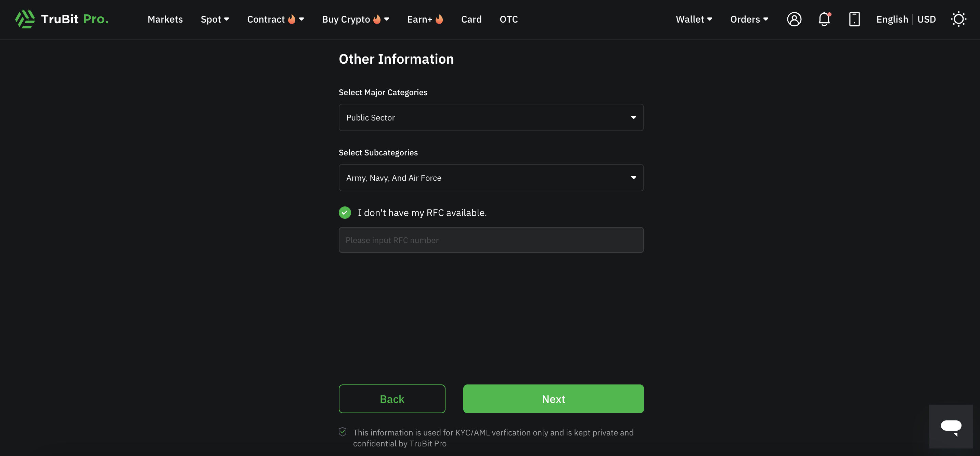The width and height of the screenshot is (980, 456).
Task: Expand the Contract menu
Action: (x=275, y=19)
